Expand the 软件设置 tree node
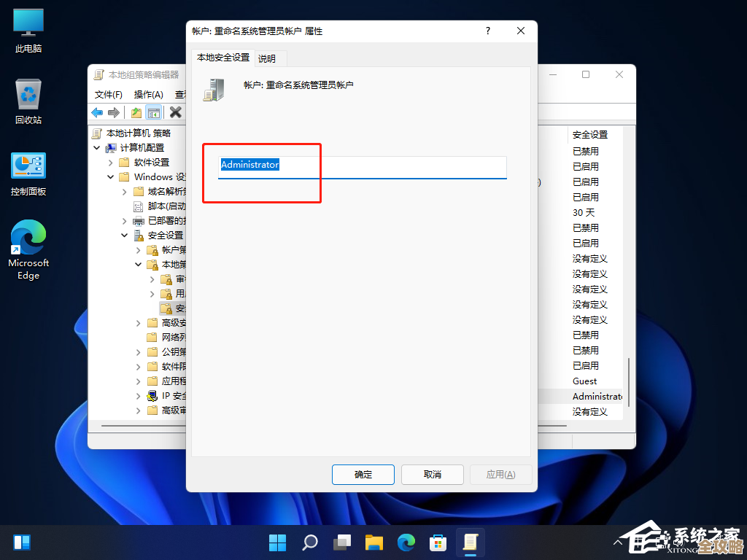The width and height of the screenshot is (747, 560). (111, 162)
